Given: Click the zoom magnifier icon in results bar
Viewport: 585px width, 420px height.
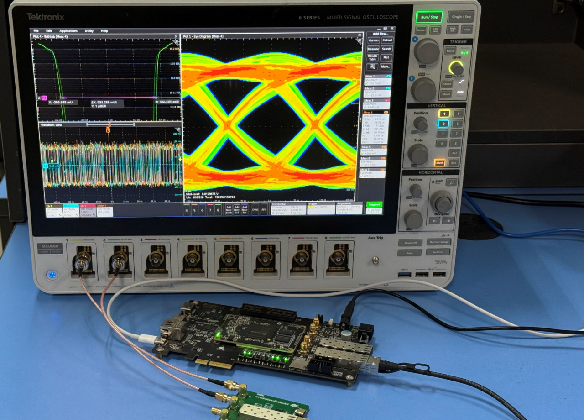Looking at the screenshot, I should click(372, 66).
